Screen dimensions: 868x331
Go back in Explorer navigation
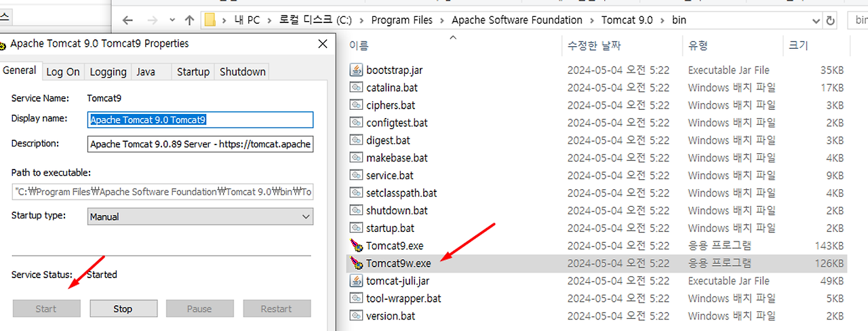pos(127,20)
